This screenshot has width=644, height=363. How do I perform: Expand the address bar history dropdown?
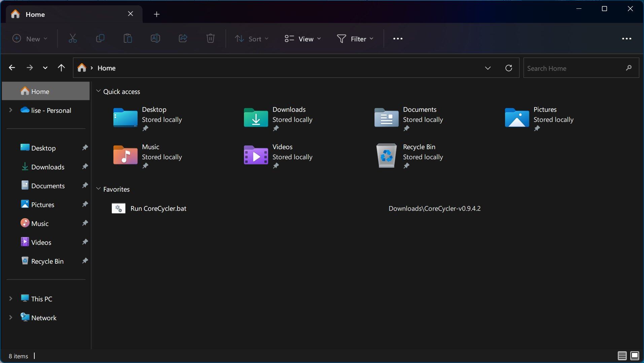[x=488, y=68]
